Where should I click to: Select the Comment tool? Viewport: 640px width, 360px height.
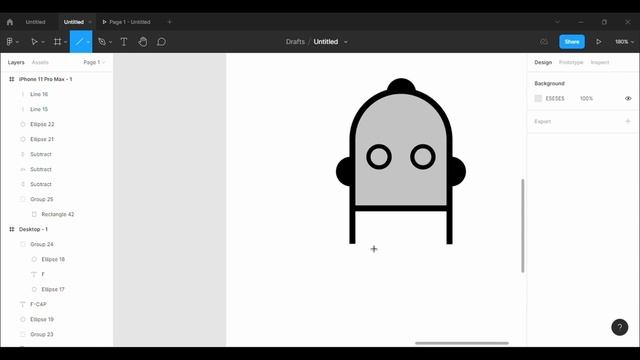point(162,42)
